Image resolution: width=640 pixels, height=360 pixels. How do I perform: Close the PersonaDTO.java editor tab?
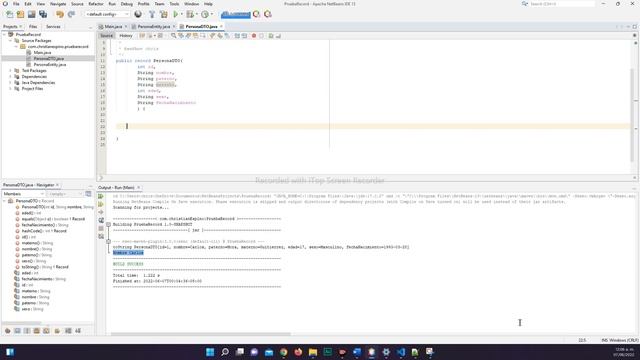(222, 27)
